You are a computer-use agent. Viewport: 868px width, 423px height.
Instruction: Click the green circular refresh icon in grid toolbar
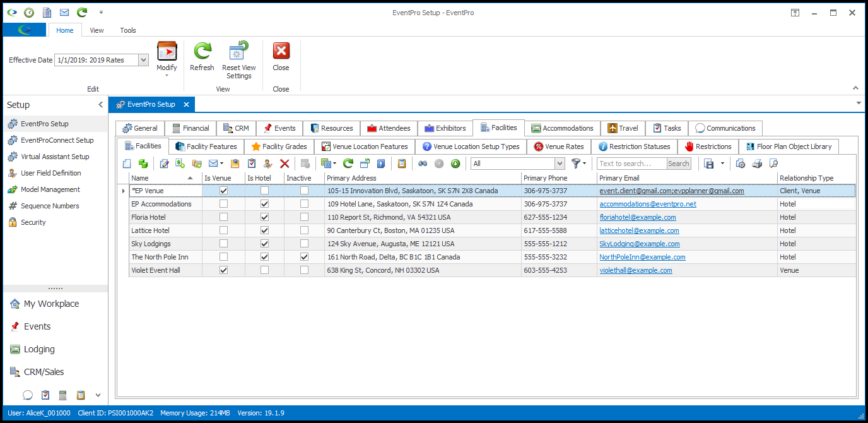[x=348, y=164]
